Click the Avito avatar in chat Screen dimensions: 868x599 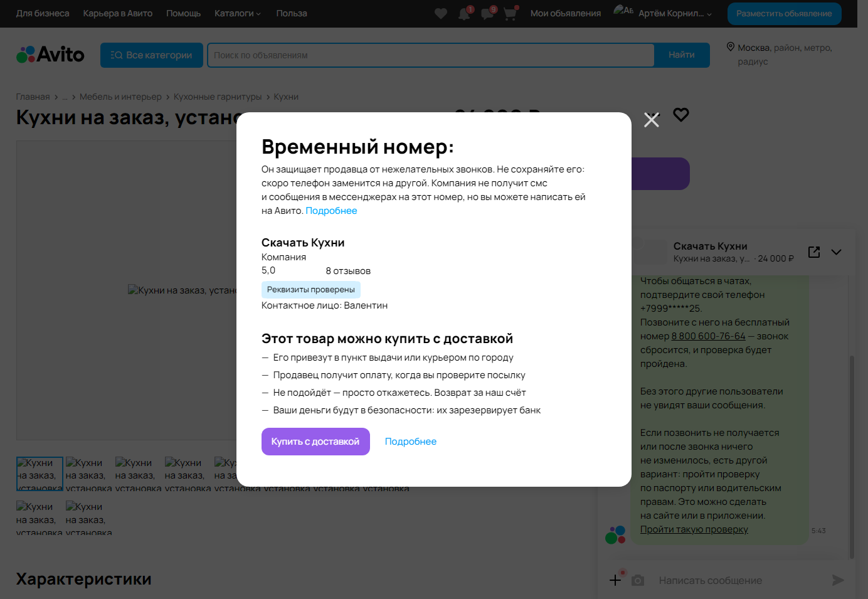(x=615, y=535)
